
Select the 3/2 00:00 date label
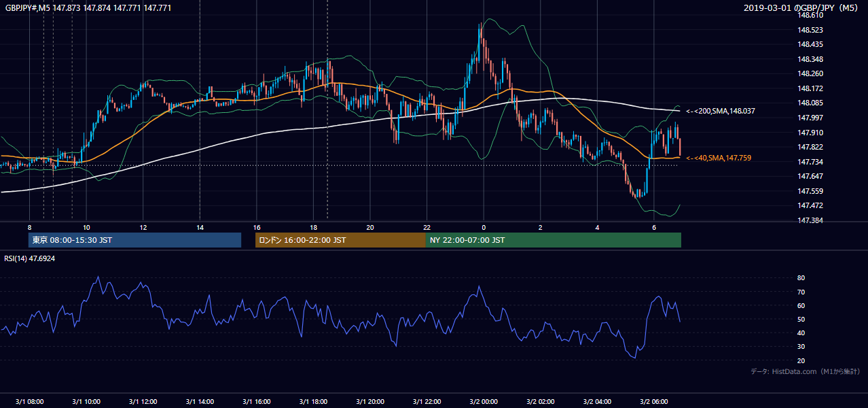point(484,402)
